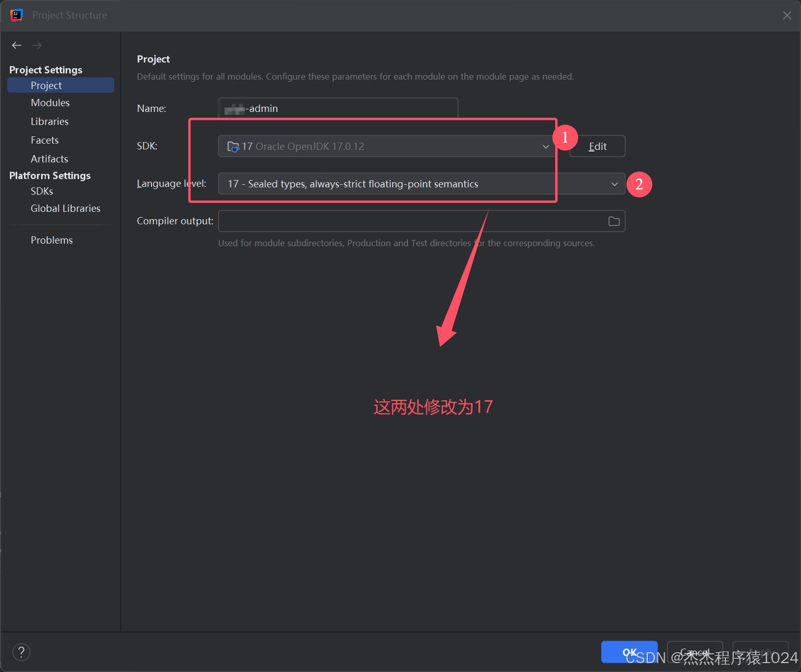This screenshot has height=672, width=801.
Task: Open the Artifacts settings page
Action: click(x=49, y=159)
